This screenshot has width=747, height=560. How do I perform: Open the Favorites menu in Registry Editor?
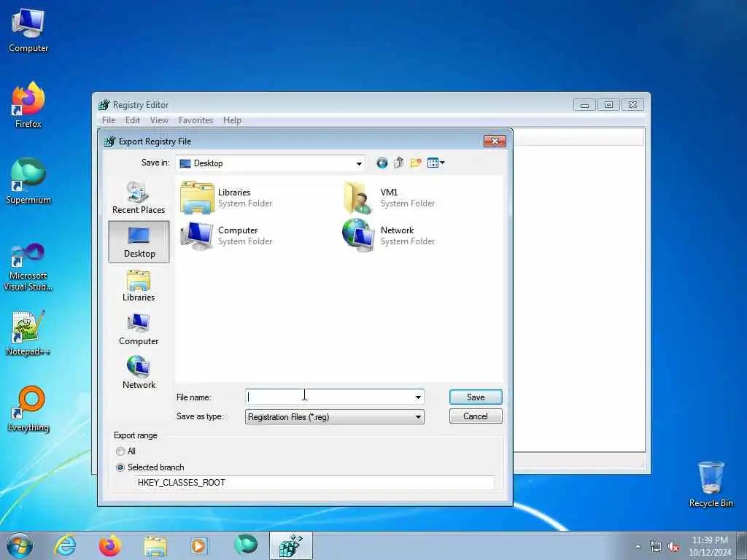coord(196,120)
